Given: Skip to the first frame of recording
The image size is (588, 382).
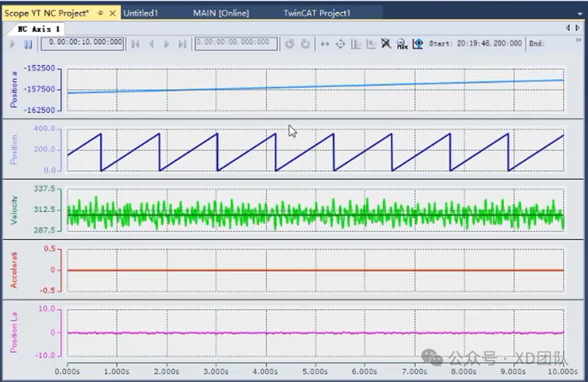Looking at the screenshot, I should [x=136, y=44].
